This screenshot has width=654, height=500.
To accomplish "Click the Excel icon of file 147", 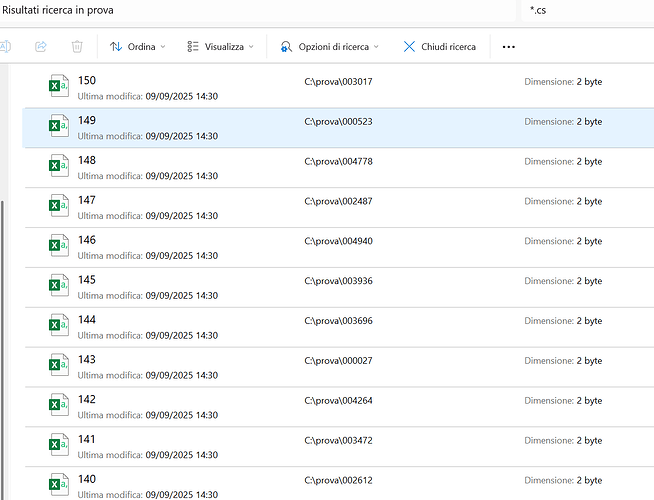I will click(x=59, y=207).
